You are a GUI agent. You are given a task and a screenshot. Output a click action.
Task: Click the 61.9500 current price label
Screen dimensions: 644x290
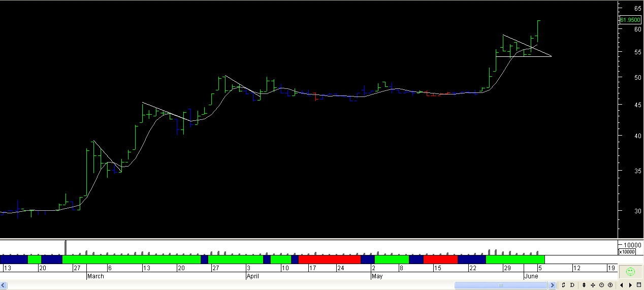coord(629,20)
